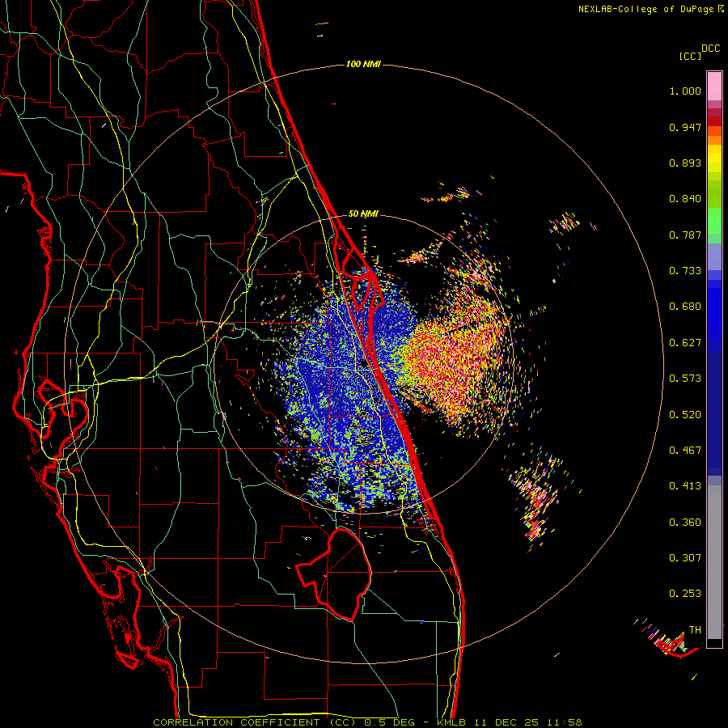
Task: Click the 0.787 legend value
Action: tap(685, 235)
